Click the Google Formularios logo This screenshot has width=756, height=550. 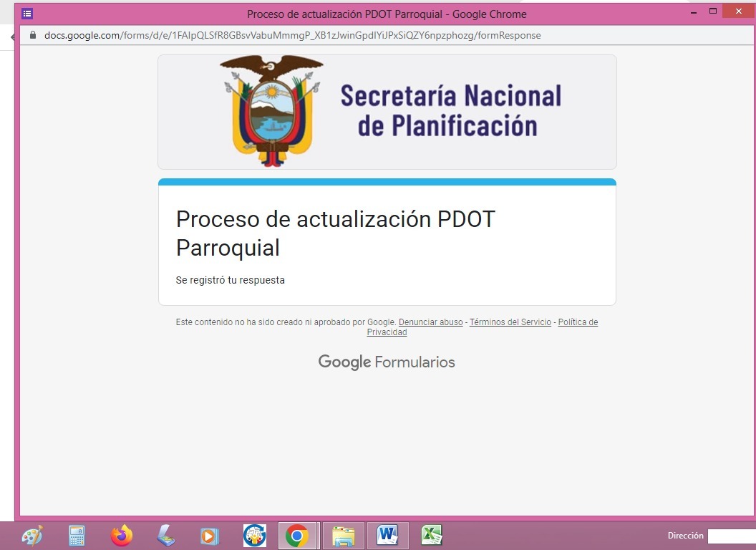tap(387, 362)
